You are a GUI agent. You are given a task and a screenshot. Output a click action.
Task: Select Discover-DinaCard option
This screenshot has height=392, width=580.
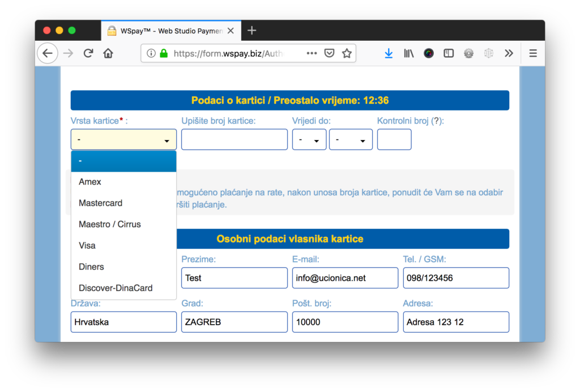pos(116,288)
